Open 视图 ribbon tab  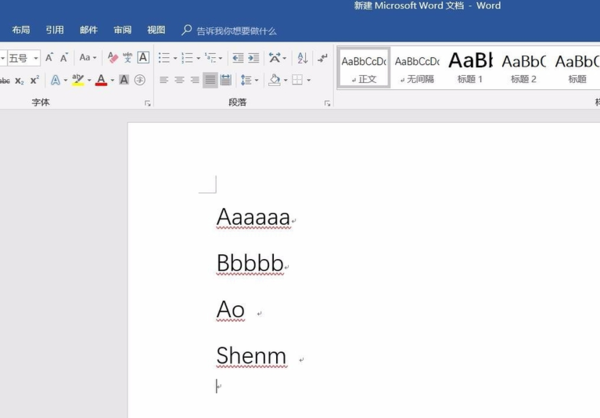(x=156, y=30)
